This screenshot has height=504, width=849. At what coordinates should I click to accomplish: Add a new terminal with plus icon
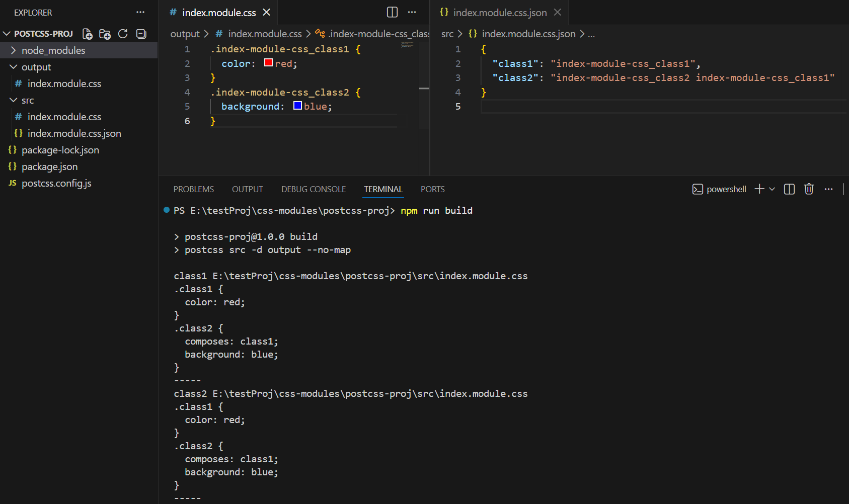click(759, 189)
